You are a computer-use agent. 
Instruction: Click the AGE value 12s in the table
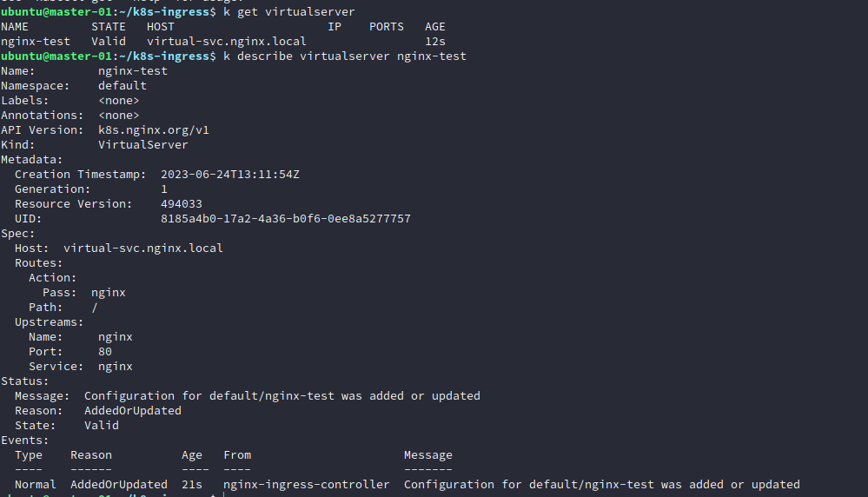(x=435, y=42)
